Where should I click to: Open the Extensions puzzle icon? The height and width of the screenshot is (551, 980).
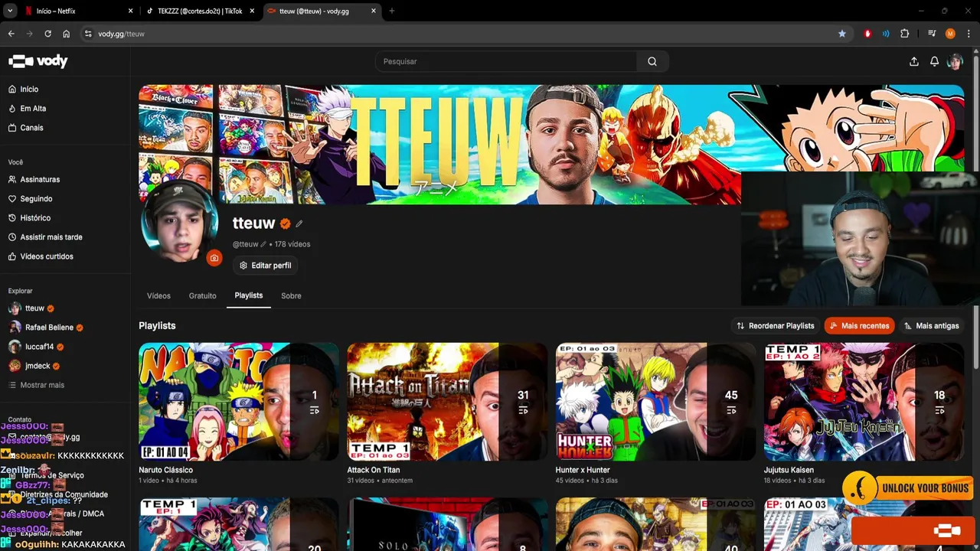905,34
